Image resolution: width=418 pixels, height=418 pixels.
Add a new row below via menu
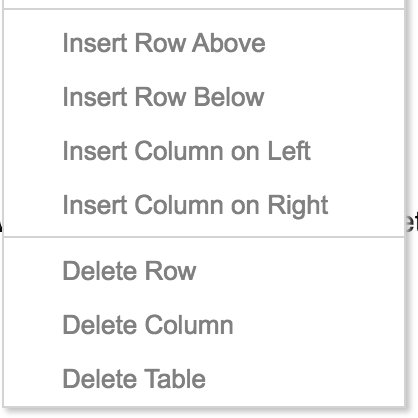[x=204, y=97]
